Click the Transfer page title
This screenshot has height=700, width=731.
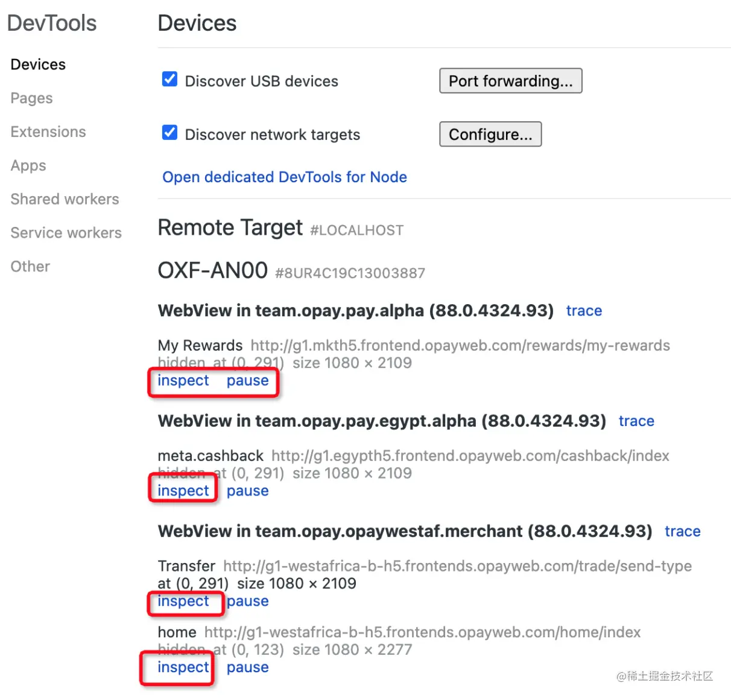click(x=186, y=566)
